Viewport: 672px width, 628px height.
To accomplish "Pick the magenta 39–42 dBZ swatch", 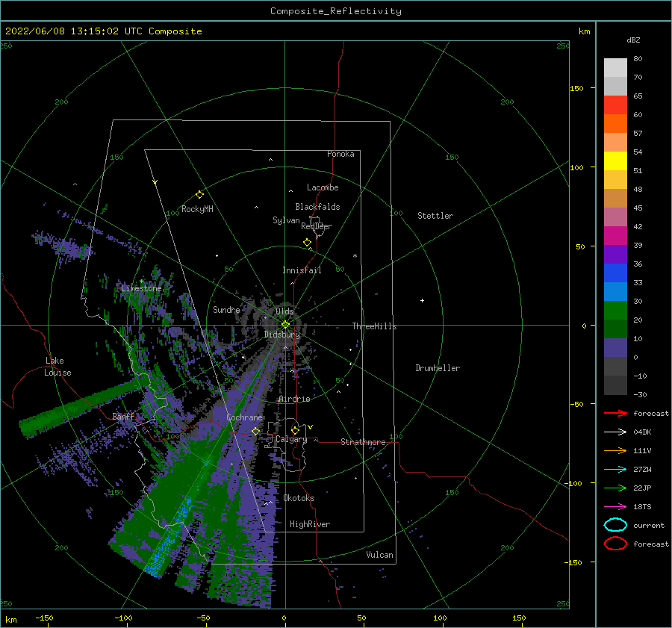I will point(615,235).
